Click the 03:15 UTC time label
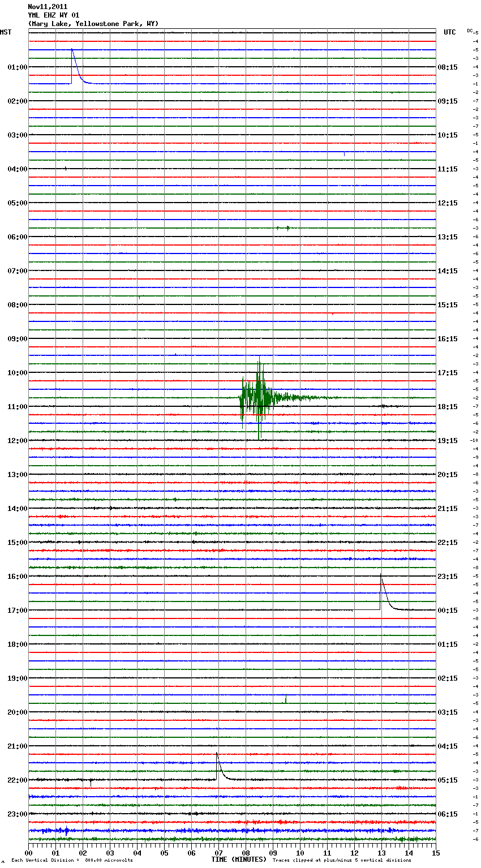This screenshot has width=481, height=868. coord(448,712)
